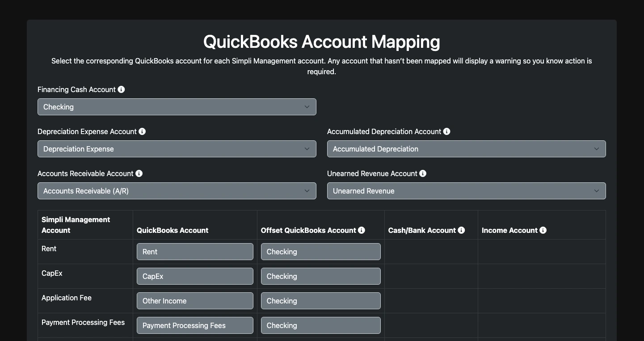Click the CapEx QuickBooks Account field
Screen dimensions: 644x341
point(194,276)
